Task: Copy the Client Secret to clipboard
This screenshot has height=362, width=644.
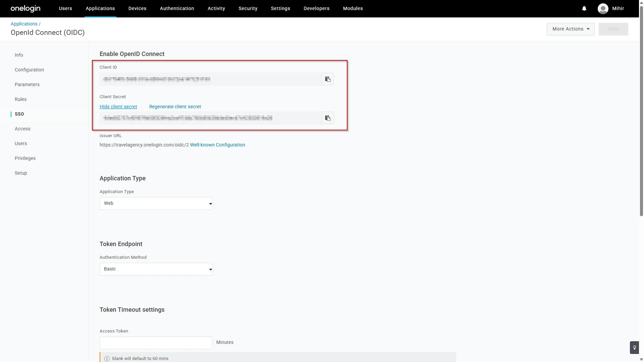Action: pos(328,118)
